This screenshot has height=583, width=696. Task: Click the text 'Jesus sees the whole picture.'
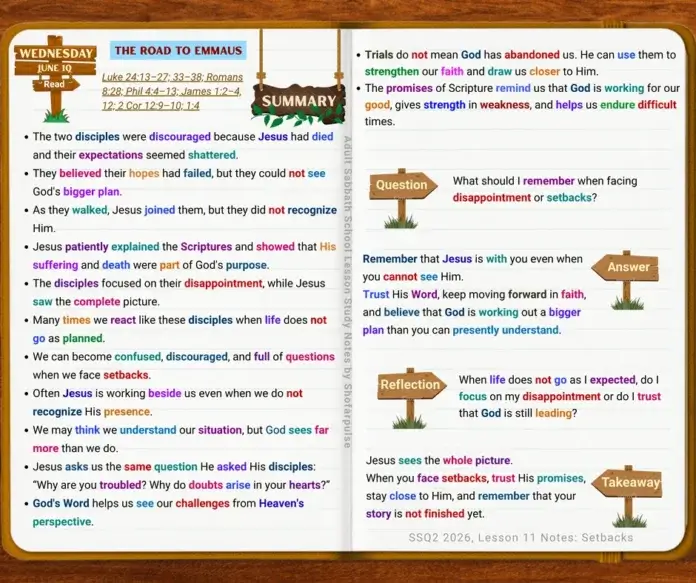439,460
